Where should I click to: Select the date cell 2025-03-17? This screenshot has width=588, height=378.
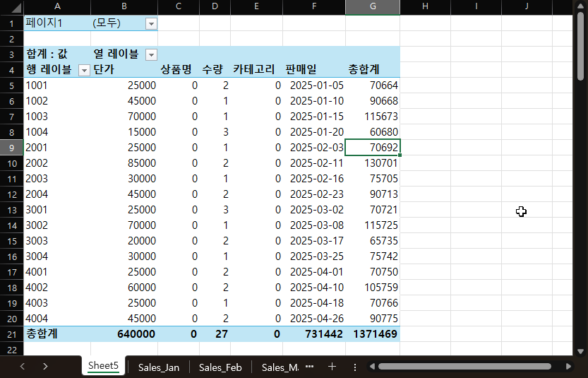(x=314, y=241)
